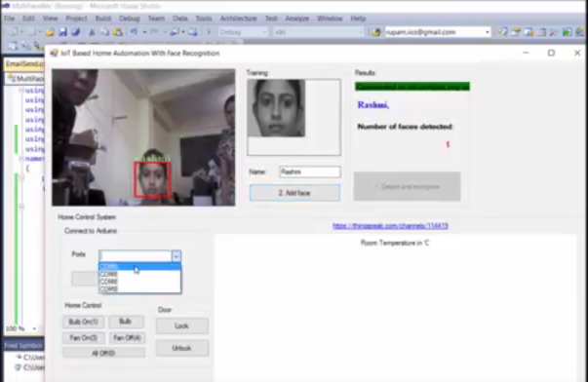Click the Cut scissors toolbar icon
This screenshot has width=588, height=382.
point(92,32)
